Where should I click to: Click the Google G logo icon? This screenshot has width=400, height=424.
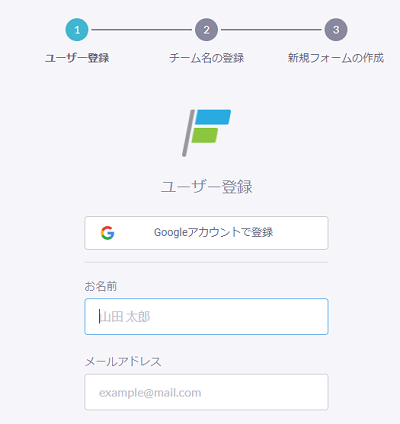coord(107,233)
